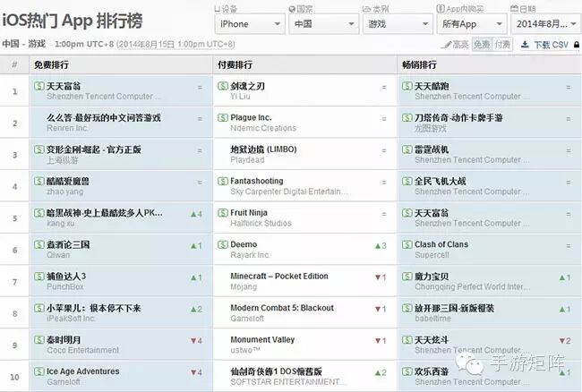Open the 所有App in-app purchase dropdown
This screenshot has width=582, height=392.
[471, 24]
